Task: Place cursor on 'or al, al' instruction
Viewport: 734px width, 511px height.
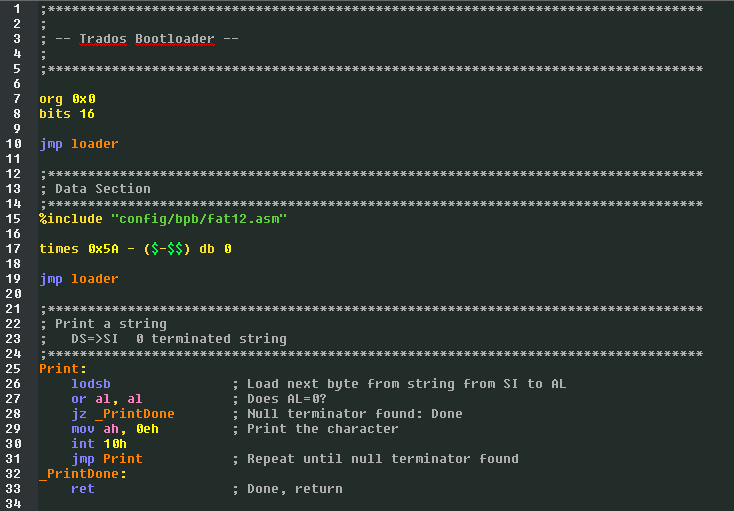Action: pos(107,399)
